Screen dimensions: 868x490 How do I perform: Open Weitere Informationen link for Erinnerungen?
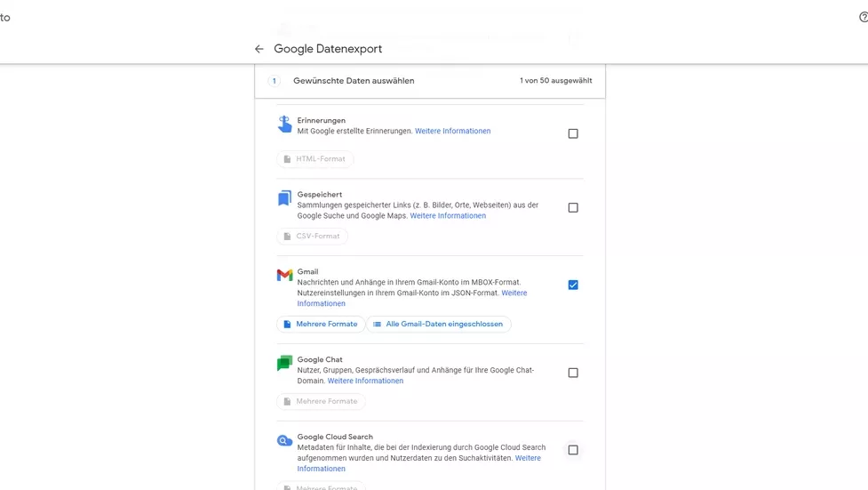(453, 131)
